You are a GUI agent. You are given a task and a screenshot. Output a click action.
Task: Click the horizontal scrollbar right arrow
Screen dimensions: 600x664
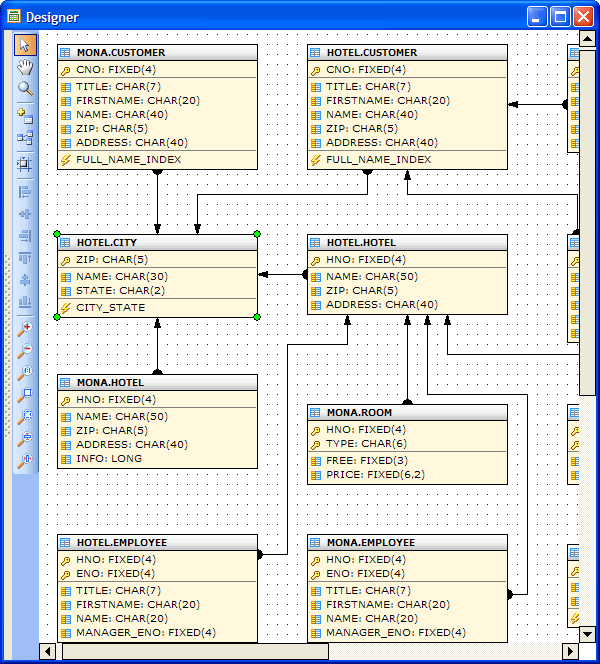570,652
